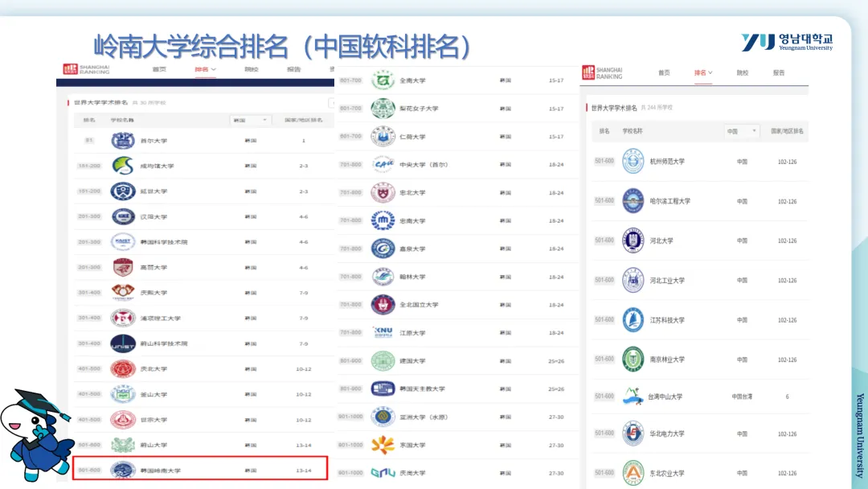This screenshot has width=868, height=489.
Task: Open the 韩国岭南大学 school link
Action: coord(161,471)
